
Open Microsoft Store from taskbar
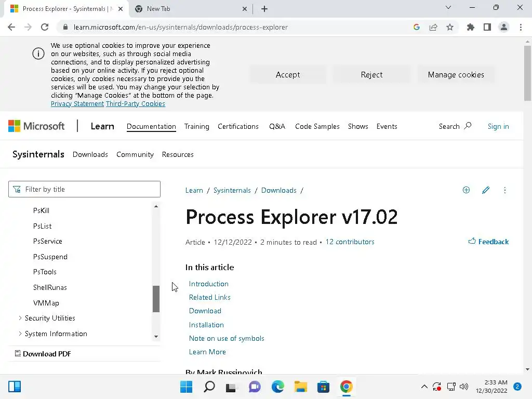[x=323, y=387]
